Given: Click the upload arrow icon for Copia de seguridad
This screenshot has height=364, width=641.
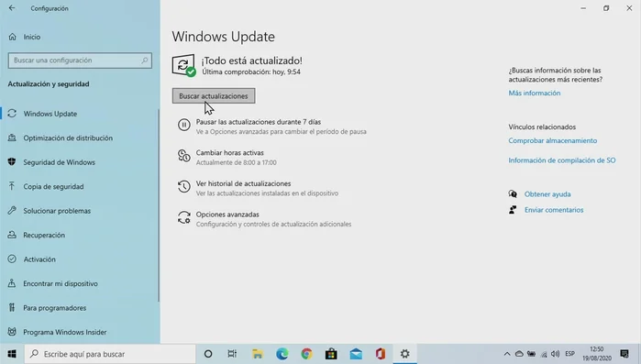Looking at the screenshot, I should [x=12, y=186].
